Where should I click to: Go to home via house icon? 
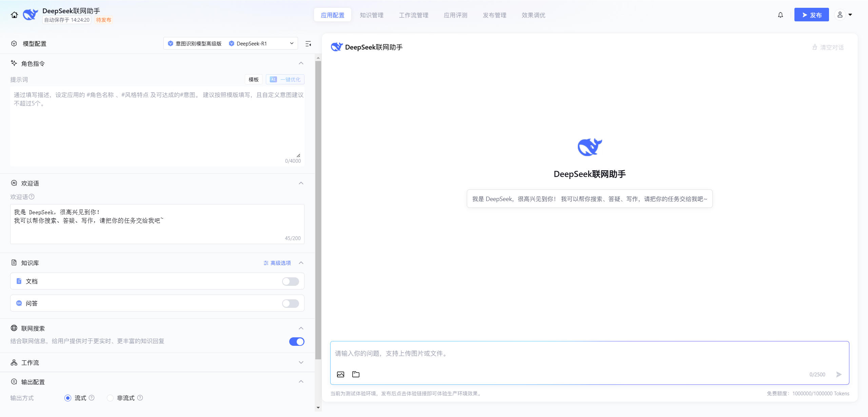(14, 15)
